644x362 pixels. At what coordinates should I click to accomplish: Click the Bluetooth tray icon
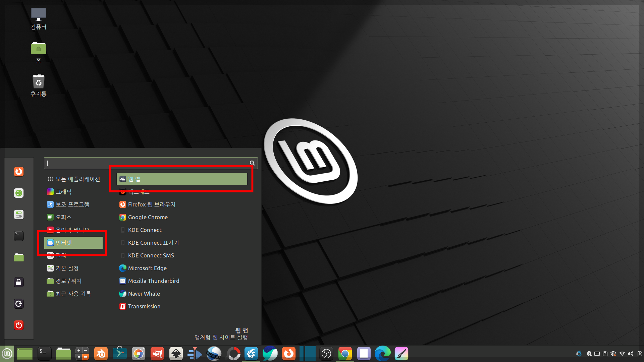(589, 354)
